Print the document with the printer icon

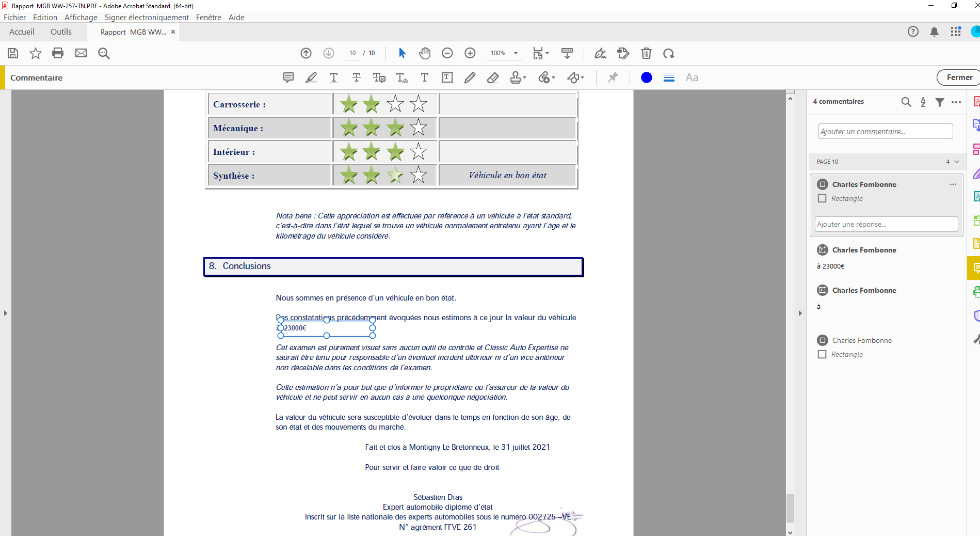[58, 53]
